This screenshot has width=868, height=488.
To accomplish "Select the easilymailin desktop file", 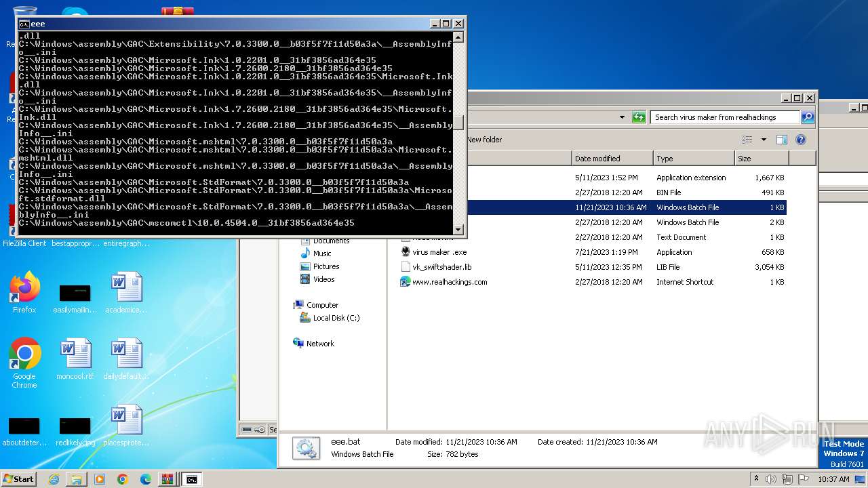I will (x=75, y=298).
